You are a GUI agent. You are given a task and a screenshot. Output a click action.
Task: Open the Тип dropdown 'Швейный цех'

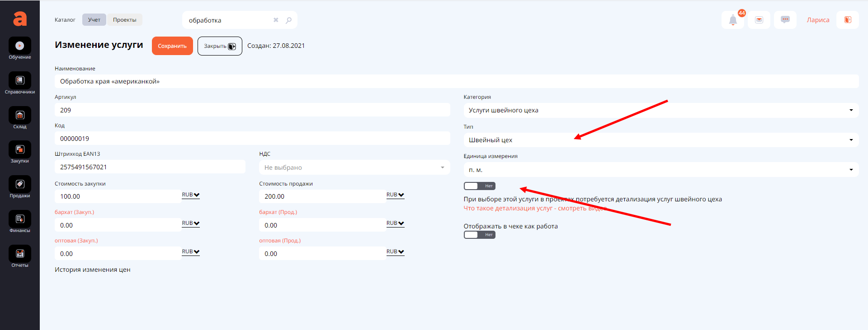click(x=660, y=140)
